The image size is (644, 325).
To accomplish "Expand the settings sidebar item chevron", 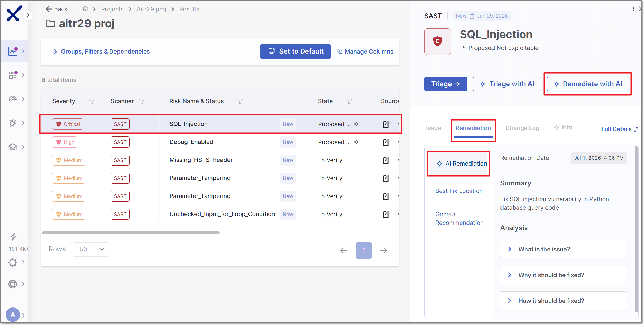I will pyautogui.click(x=23, y=262).
